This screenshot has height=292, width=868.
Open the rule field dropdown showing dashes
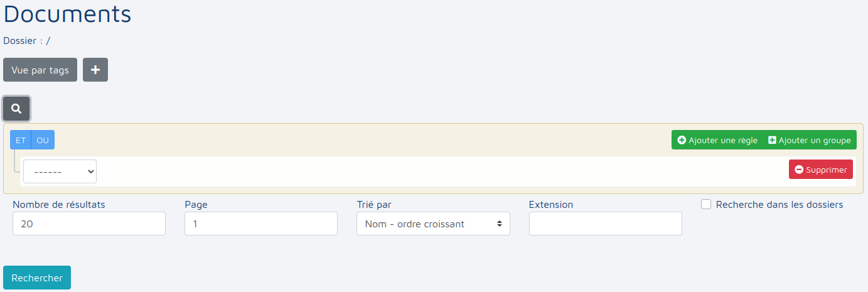[x=60, y=171]
